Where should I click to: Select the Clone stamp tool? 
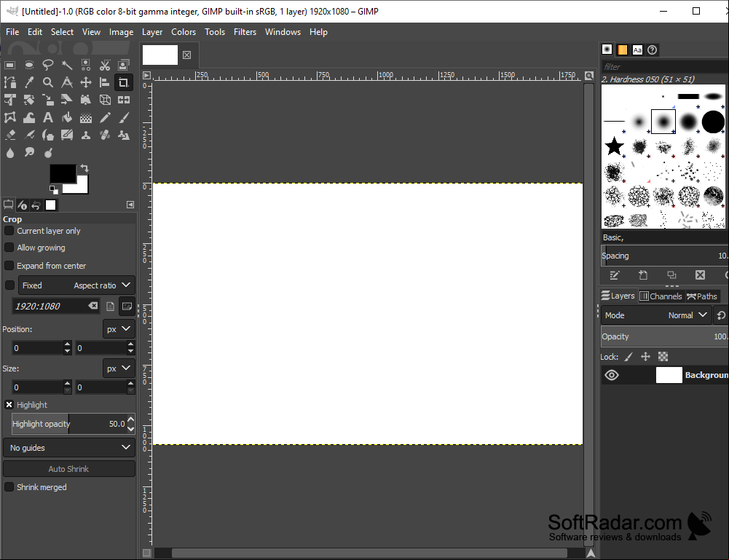tap(86, 135)
